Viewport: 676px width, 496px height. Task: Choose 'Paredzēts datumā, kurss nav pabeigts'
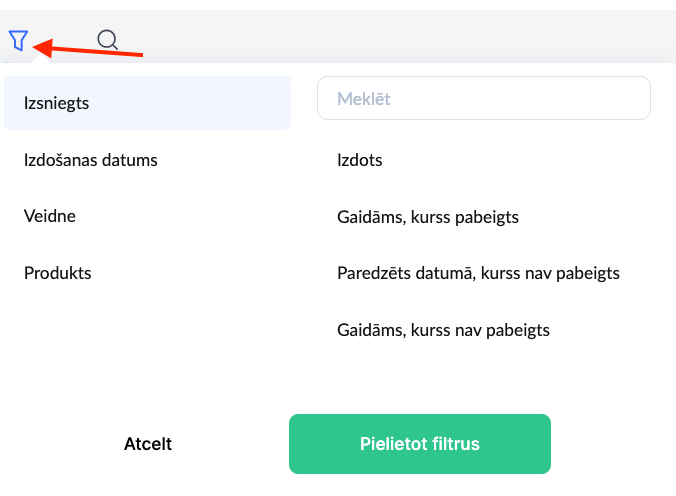coord(479,273)
